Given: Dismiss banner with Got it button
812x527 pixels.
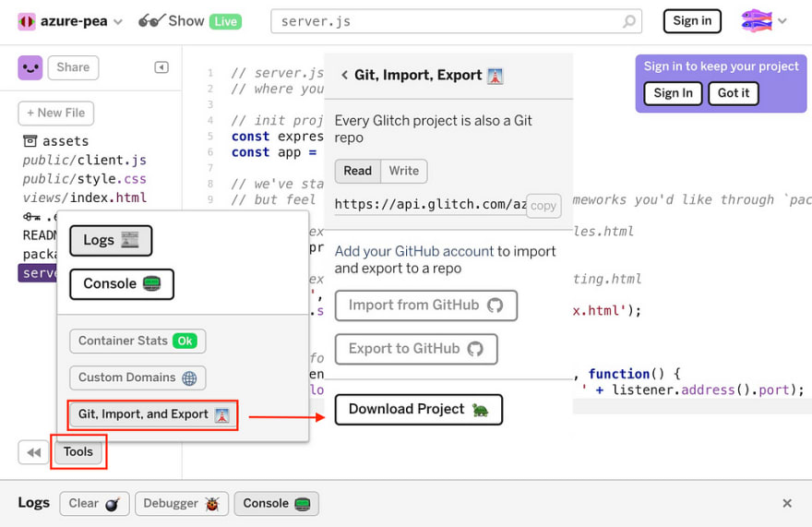Looking at the screenshot, I should (734, 93).
